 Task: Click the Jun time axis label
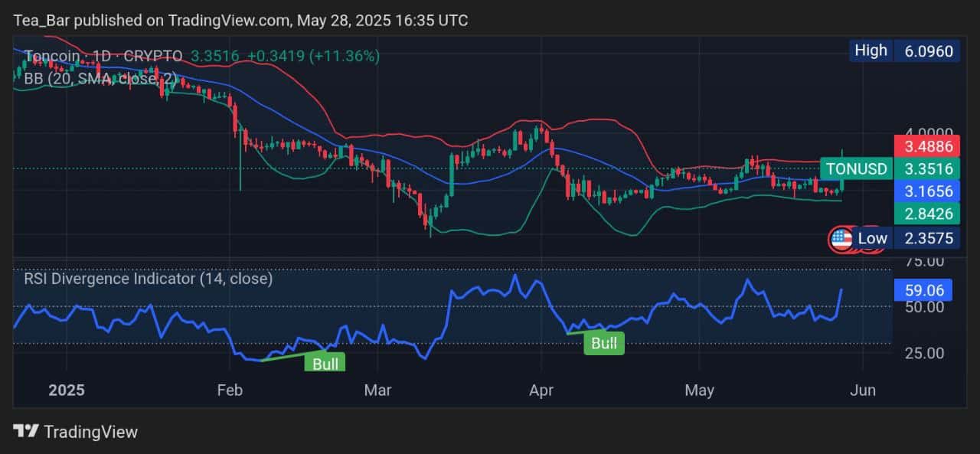(864, 390)
